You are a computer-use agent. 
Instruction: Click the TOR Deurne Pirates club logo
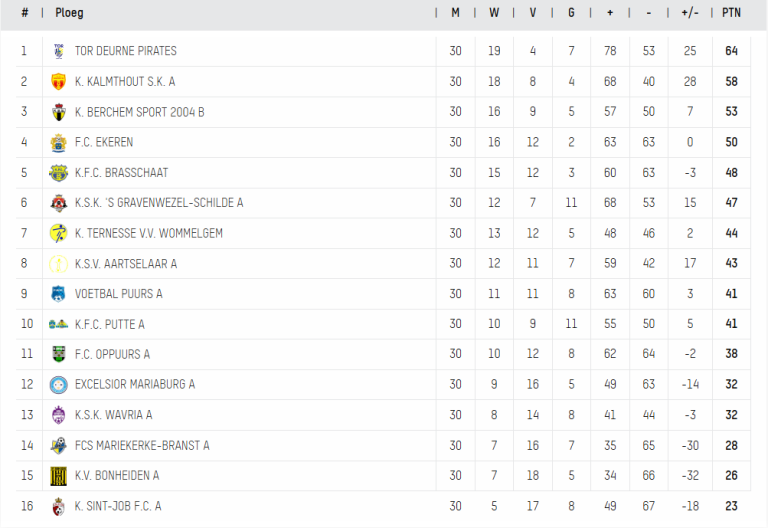coord(59,51)
